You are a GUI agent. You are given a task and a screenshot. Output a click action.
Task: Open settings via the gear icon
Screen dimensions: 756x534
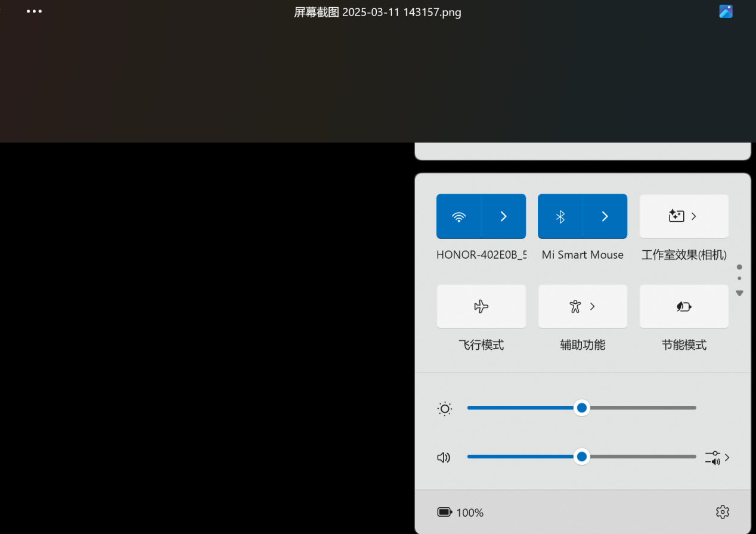click(722, 512)
